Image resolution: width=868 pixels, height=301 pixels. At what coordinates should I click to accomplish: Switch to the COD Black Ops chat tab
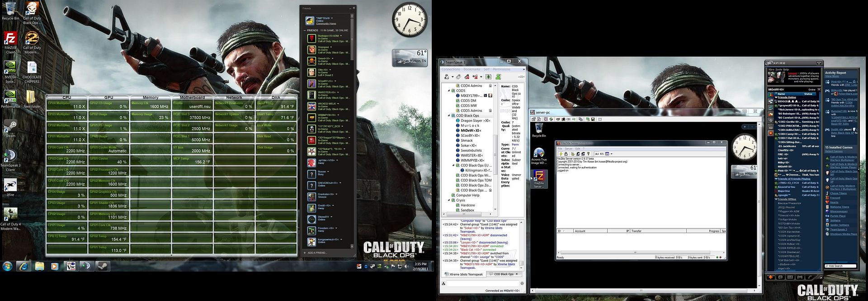point(503,274)
